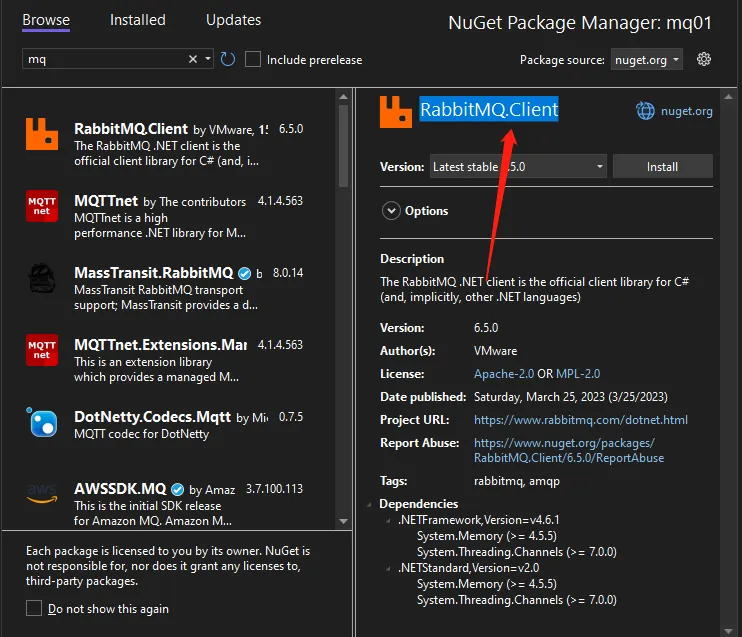Click details pane scroll up arrow
The image size is (742, 637).
point(728,97)
